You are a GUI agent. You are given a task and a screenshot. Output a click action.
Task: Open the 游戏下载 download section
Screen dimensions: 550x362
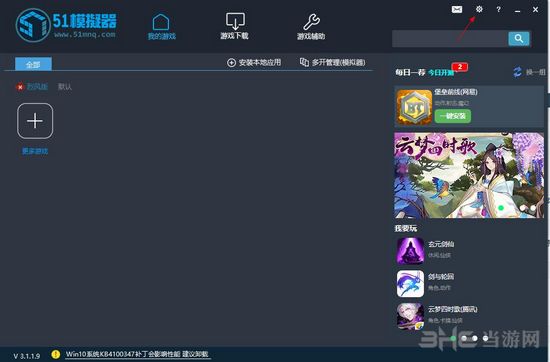pos(235,26)
